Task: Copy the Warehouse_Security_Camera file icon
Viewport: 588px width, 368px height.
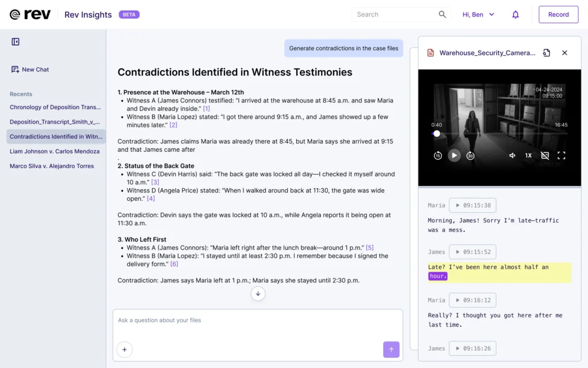Action: (x=546, y=53)
